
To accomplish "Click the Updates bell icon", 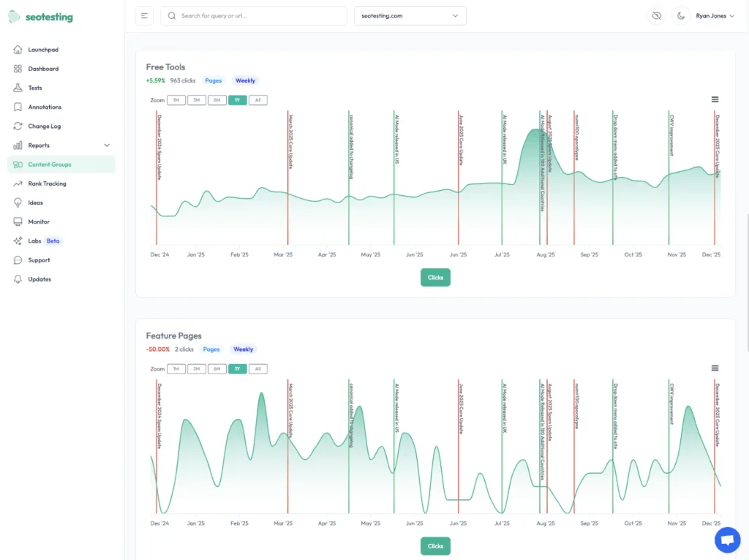I will tap(17, 279).
